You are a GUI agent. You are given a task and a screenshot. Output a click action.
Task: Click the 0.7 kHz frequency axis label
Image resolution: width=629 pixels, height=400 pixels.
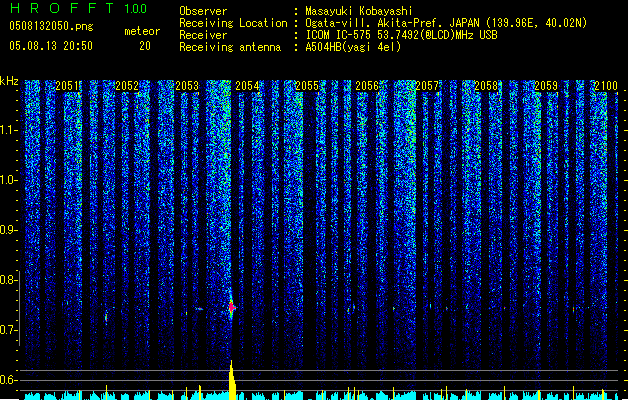[9, 330]
